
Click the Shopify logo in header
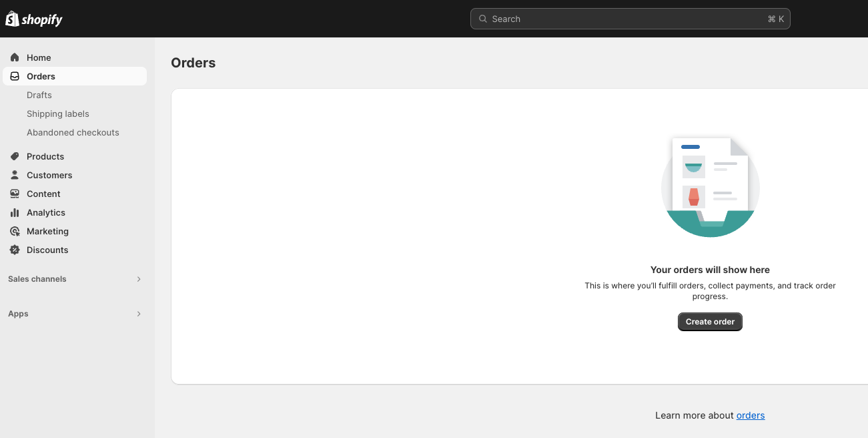34,19
